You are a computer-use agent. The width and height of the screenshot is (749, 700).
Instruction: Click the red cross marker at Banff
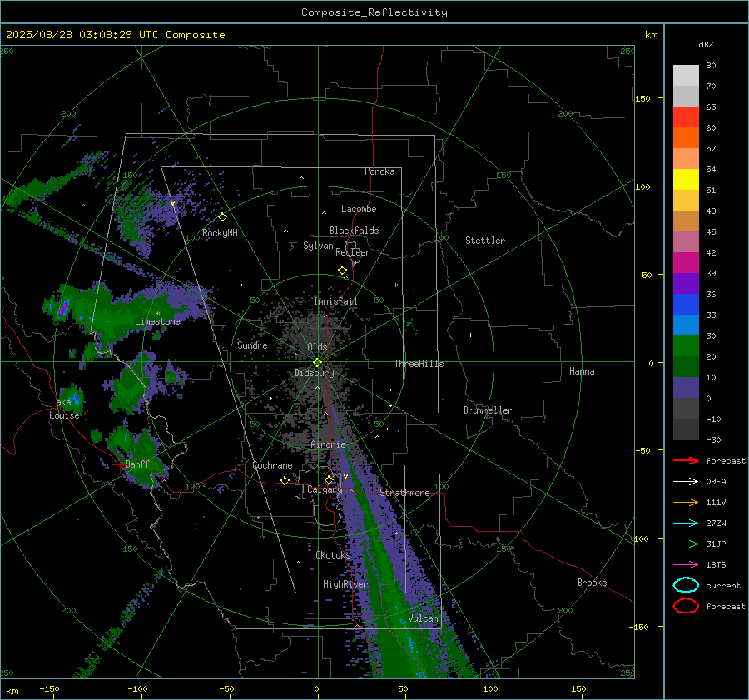coord(120,464)
